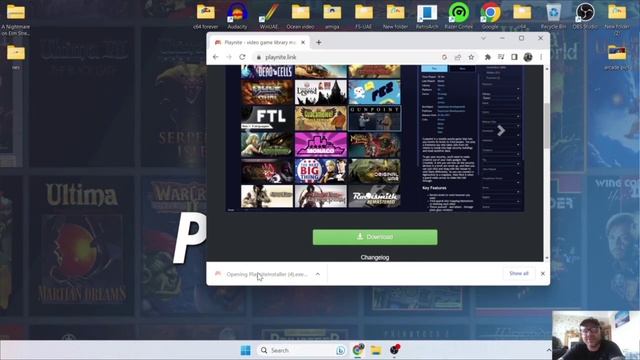Viewport: 640px width, 360px height.
Task: Advance the screenshot carousel with the right arrow
Action: coord(501,131)
